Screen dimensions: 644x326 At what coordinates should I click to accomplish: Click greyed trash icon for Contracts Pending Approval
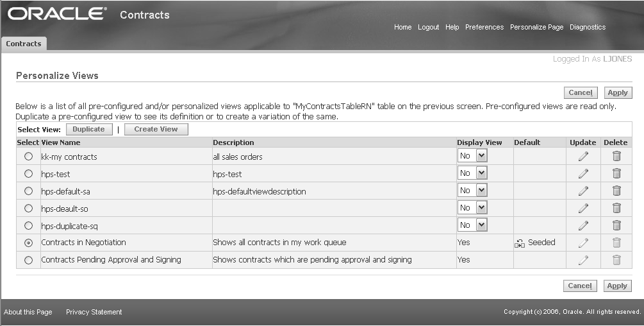tap(616, 260)
